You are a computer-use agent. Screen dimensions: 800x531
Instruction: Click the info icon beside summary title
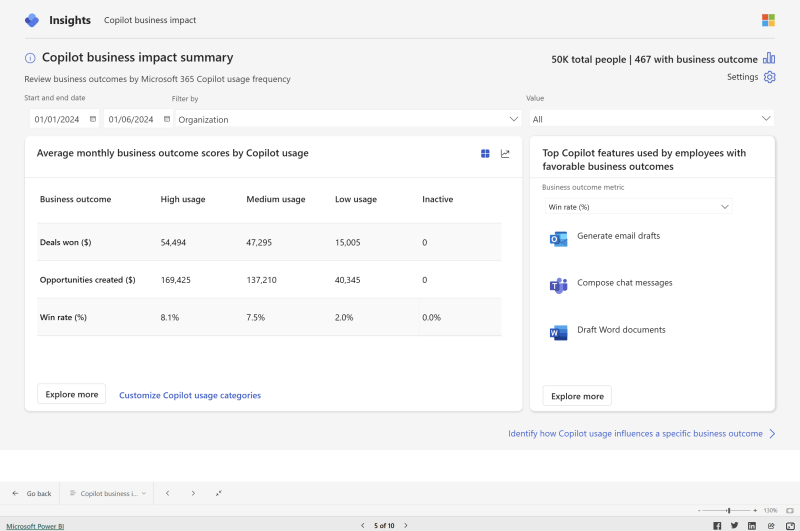(30, 58)
